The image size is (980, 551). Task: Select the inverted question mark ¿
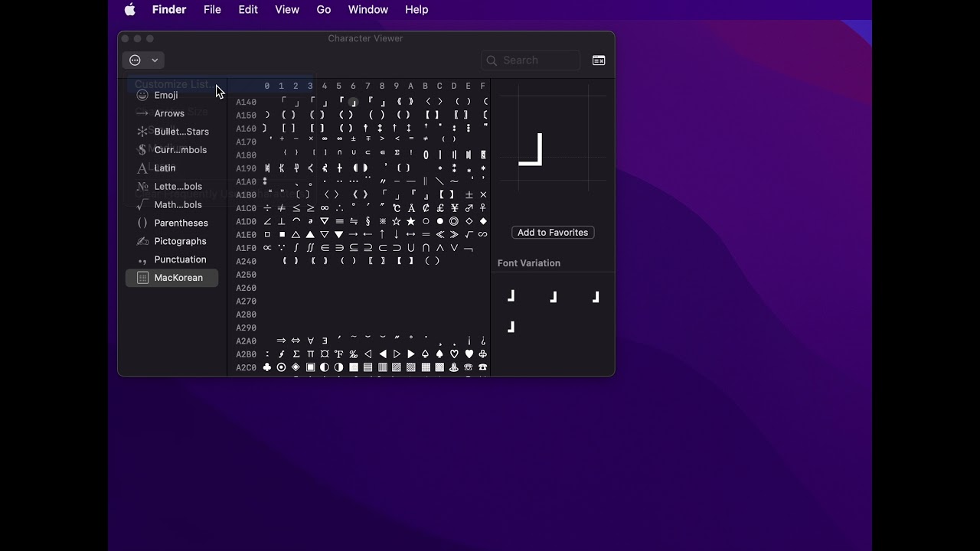[x=483, y=341]
